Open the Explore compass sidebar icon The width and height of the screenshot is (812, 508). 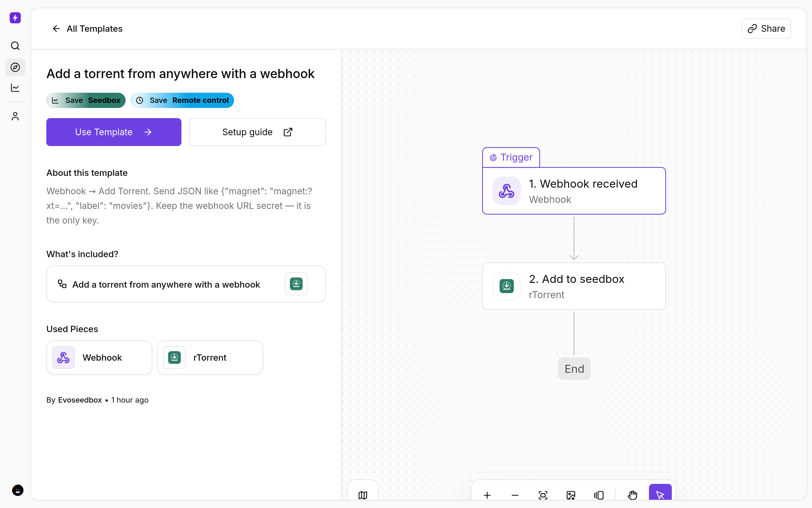click(15, 67)
